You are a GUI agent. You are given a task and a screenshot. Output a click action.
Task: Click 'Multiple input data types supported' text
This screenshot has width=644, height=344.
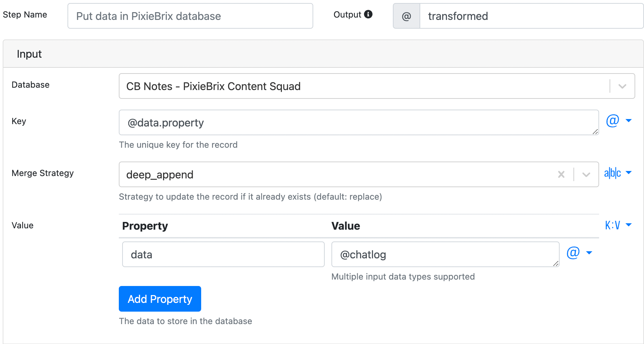[403, 277]
